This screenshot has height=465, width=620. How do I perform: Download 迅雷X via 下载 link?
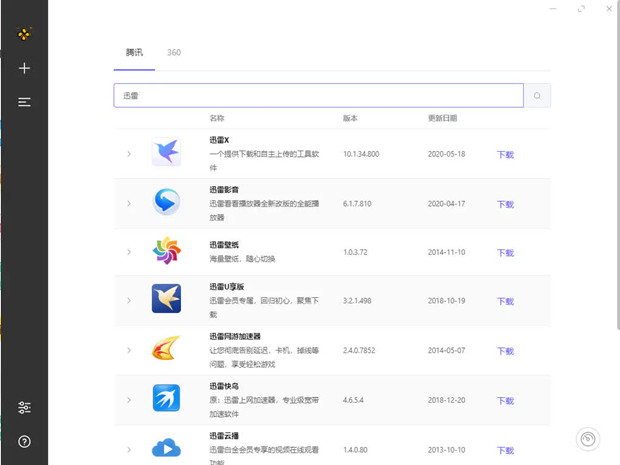[505, 155]
